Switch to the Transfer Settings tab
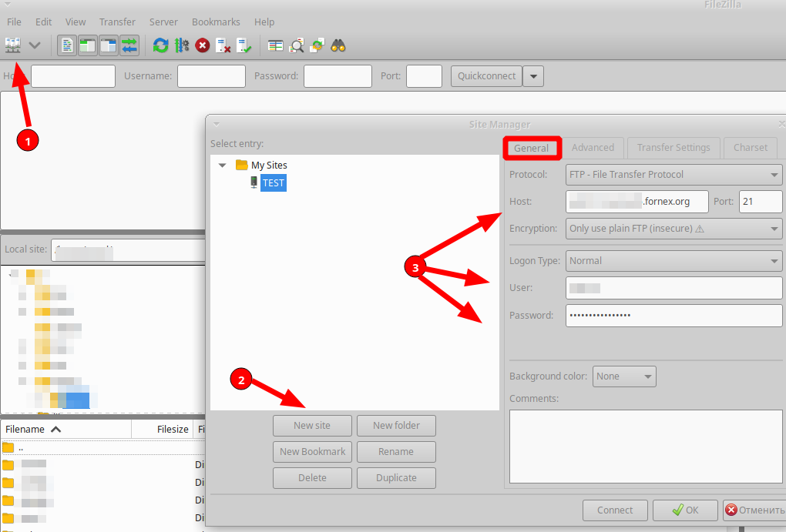Image resolution: width=786 pixels, height=532 pixels. coord(673,148)
